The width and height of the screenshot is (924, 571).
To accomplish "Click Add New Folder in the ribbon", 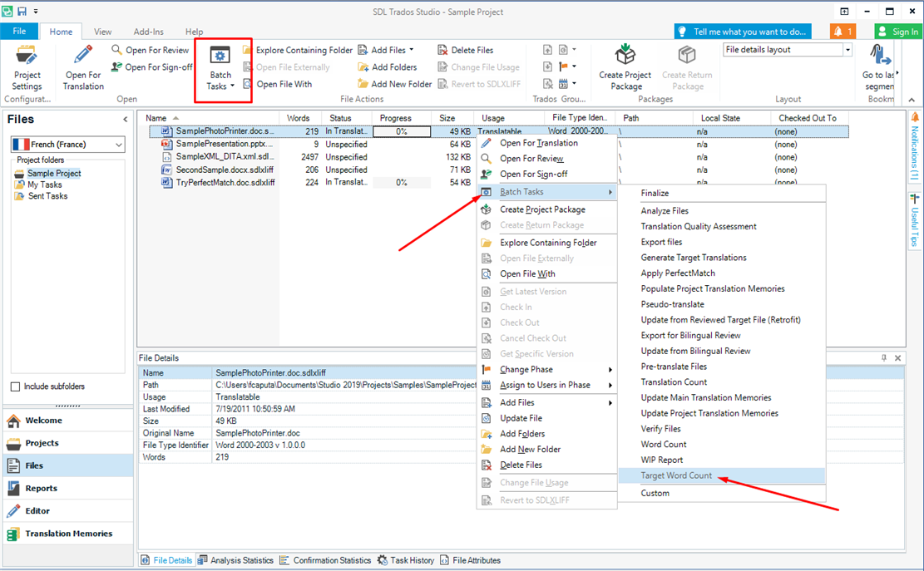I will (x=395, y=84).
